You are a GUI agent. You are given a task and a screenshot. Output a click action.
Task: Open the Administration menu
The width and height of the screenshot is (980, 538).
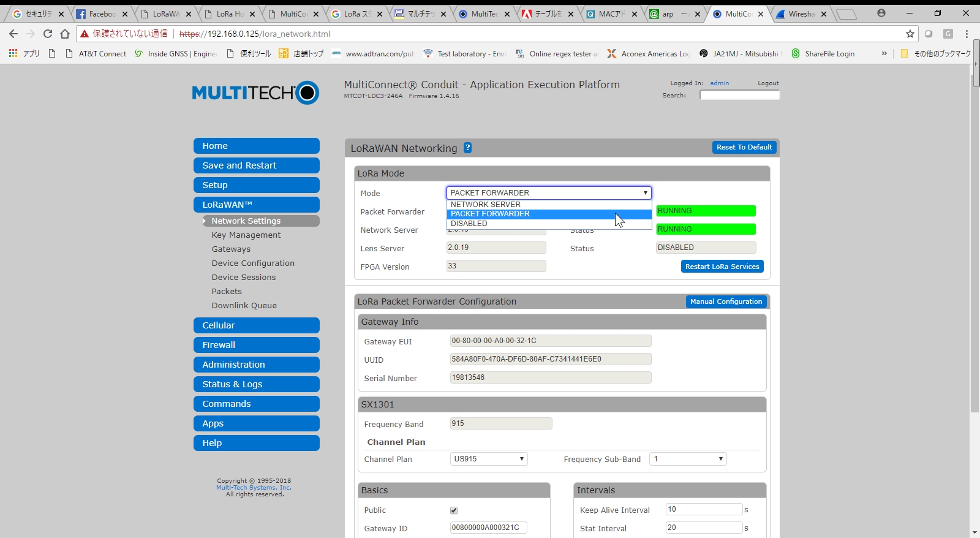[257, 365]
